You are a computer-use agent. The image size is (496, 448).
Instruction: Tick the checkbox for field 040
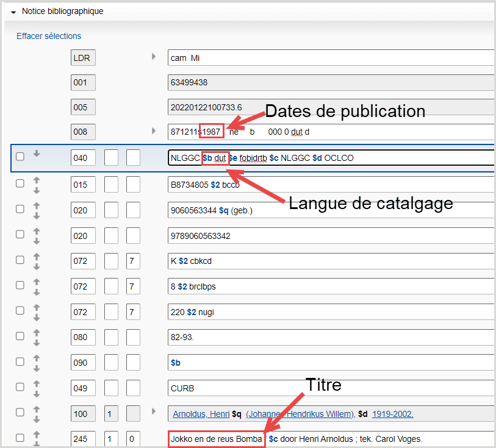pyautogui.click(x=20, y=157)
